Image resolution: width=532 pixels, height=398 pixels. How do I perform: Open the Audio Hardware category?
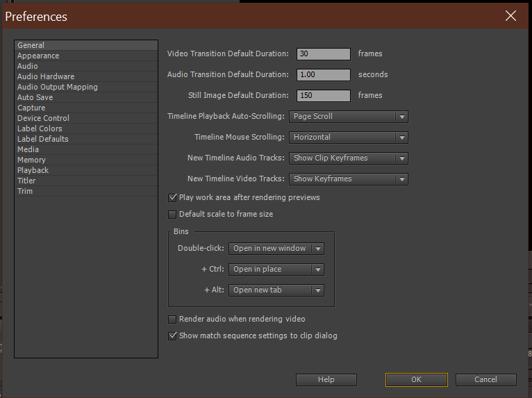pos(86,76)
